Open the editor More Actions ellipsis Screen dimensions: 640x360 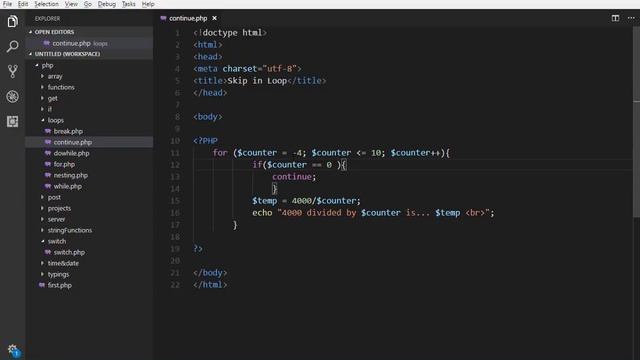[x=631, y=18]
